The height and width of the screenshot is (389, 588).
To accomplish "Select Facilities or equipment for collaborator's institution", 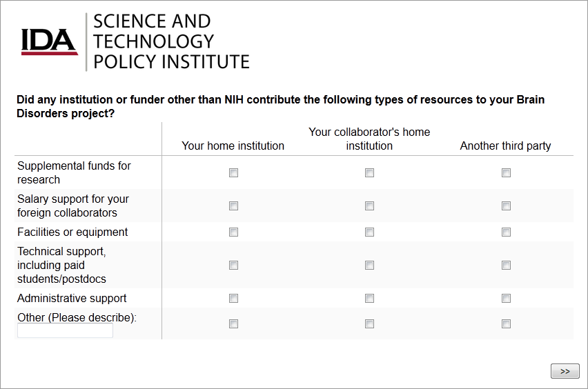I will (369, 232).
